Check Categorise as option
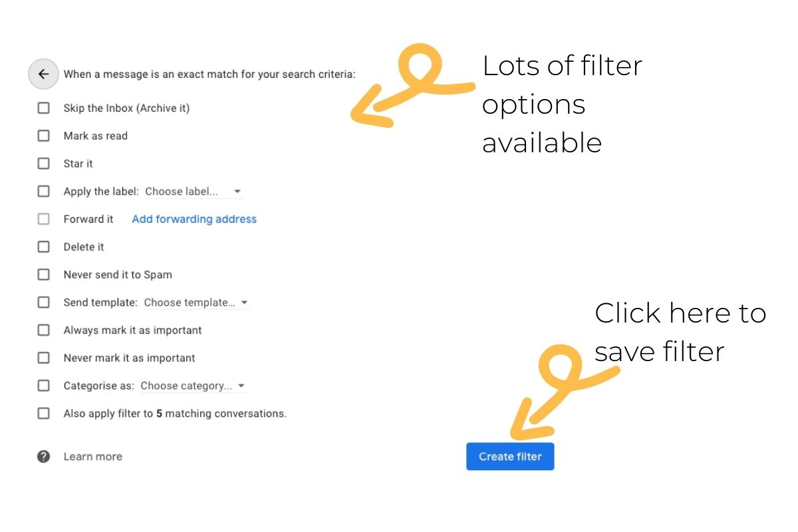Viewport: 798px width, 532px height. click(43, 385)
